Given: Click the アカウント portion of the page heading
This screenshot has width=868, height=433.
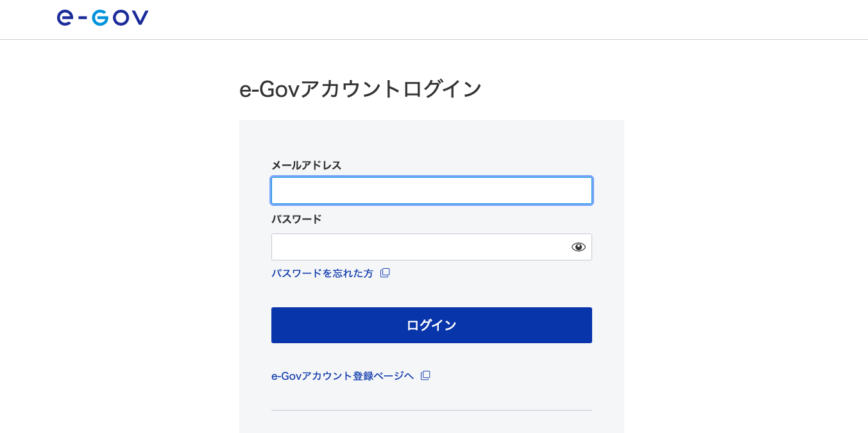Looking at the screenshot, I should point(352,89).
